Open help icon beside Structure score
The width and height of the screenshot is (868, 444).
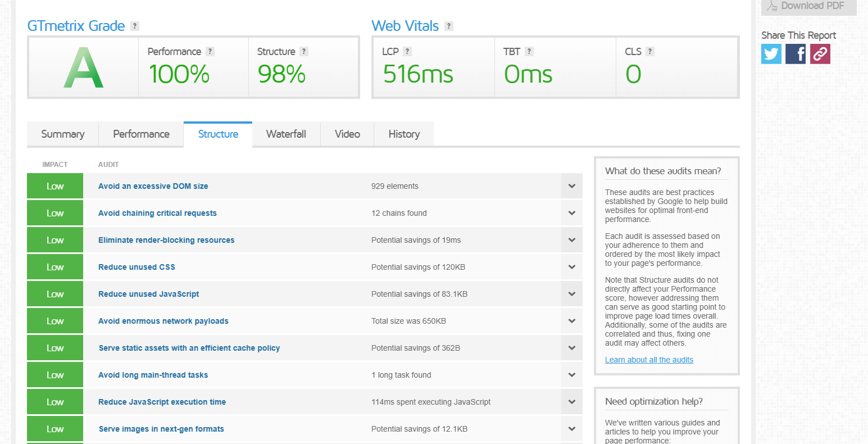pyautogui.click(x=303, y=51)
